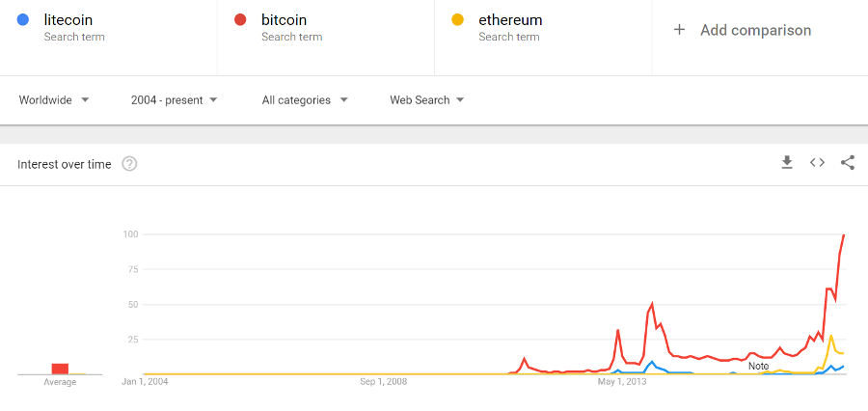Open the embed code icon
Image resolution: width=868 pixels, height=411 pixels.
pos(817,163)
